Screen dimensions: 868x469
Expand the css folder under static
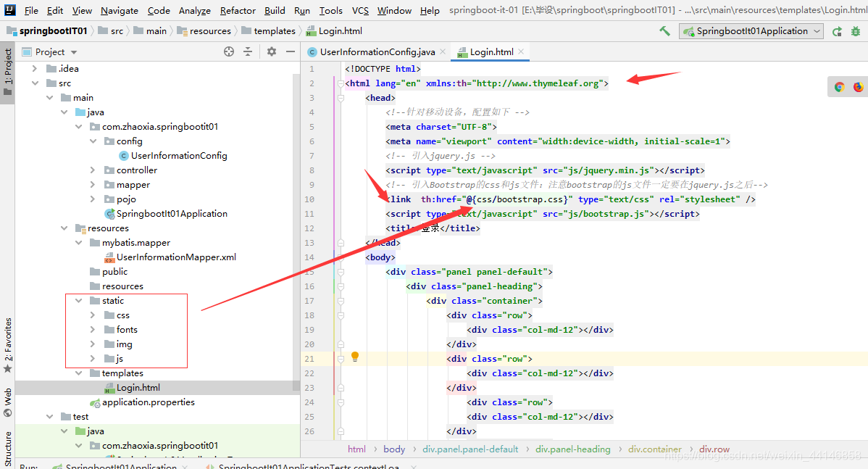(93, 315)
